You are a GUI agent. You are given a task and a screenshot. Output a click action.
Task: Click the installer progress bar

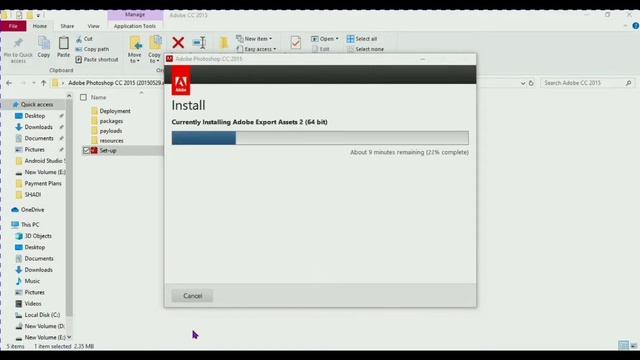[x=320, y=138]
